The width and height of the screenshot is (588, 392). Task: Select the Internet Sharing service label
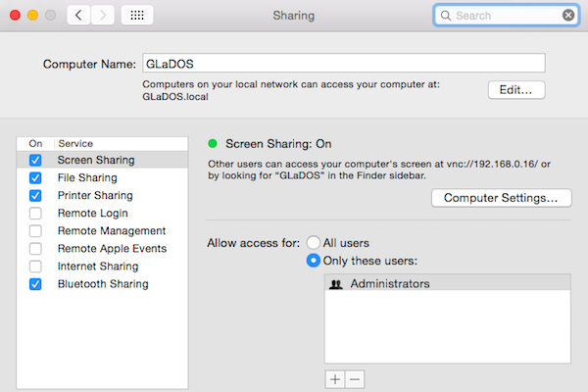tap(98, 267)
